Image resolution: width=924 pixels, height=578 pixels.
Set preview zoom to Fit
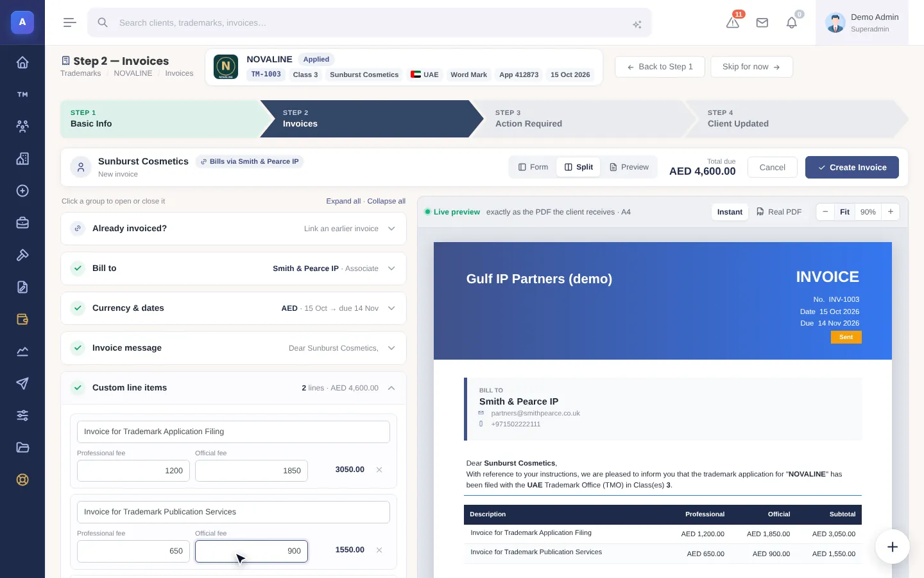[x=844, y=212]
